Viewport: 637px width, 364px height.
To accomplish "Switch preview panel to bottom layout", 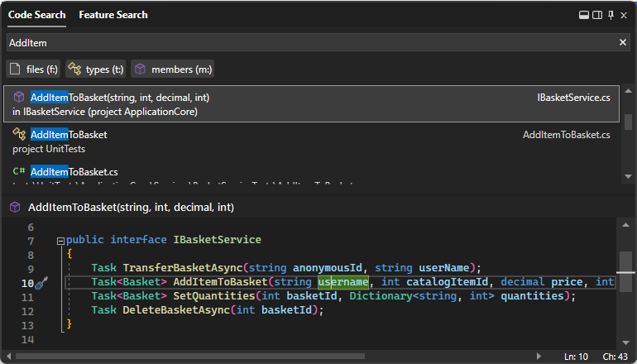I will 583,15.
